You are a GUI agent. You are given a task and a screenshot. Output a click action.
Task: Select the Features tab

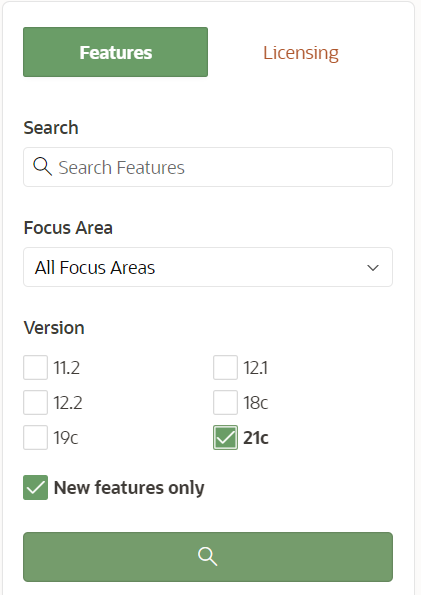coord(115,52)
